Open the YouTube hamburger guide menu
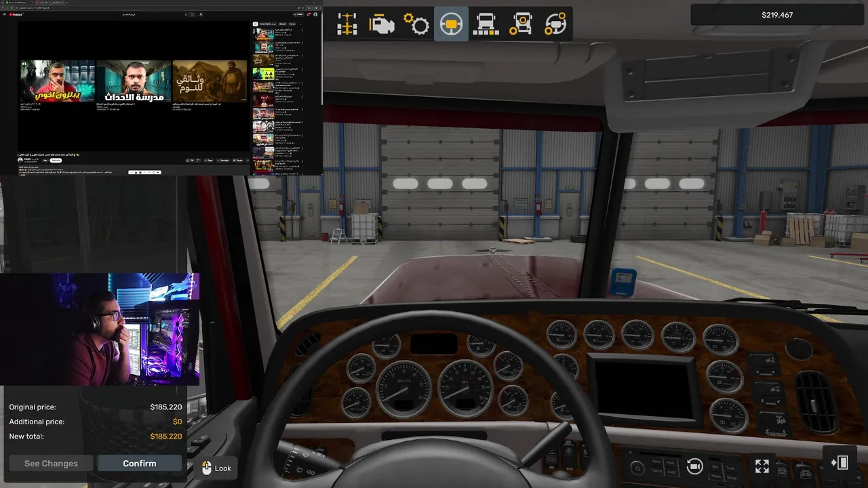Screen dimensions: 868x488 tap(5, 14)
